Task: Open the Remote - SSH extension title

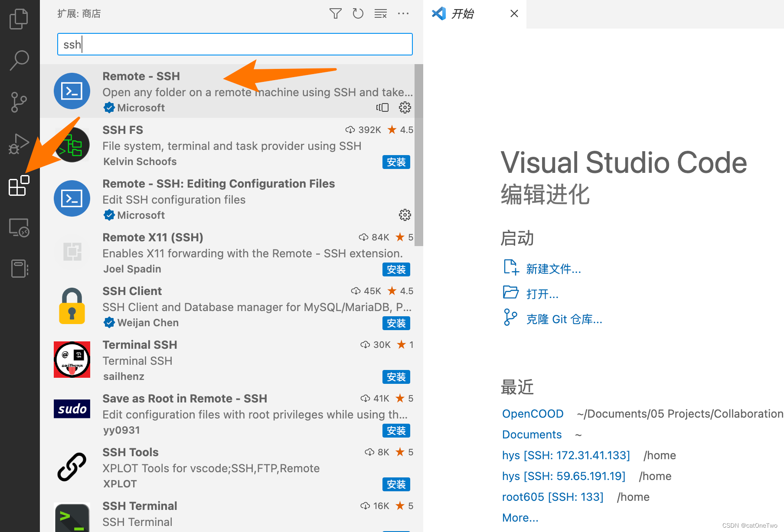Action: pos(141,76)
